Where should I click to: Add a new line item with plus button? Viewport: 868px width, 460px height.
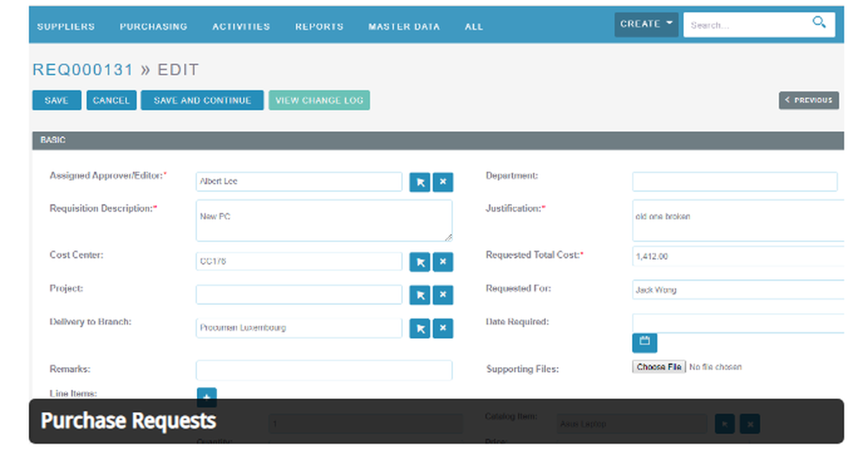click(207, 396)
